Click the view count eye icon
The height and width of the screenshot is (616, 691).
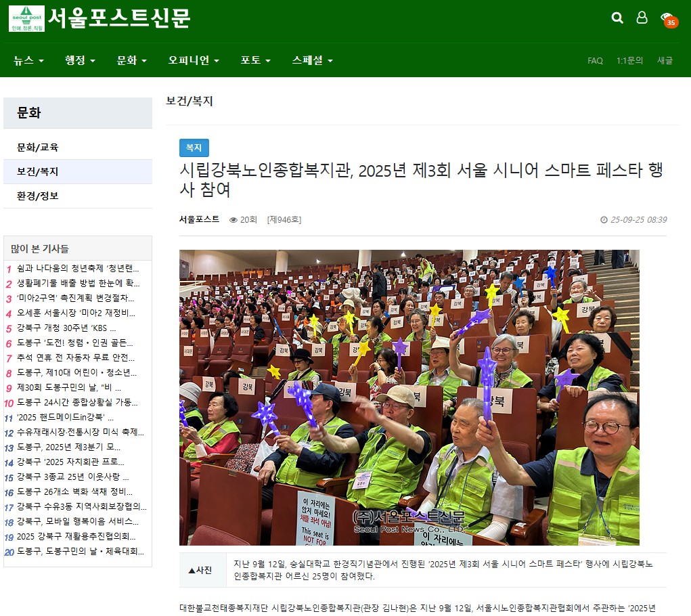[x=233, y=220]
